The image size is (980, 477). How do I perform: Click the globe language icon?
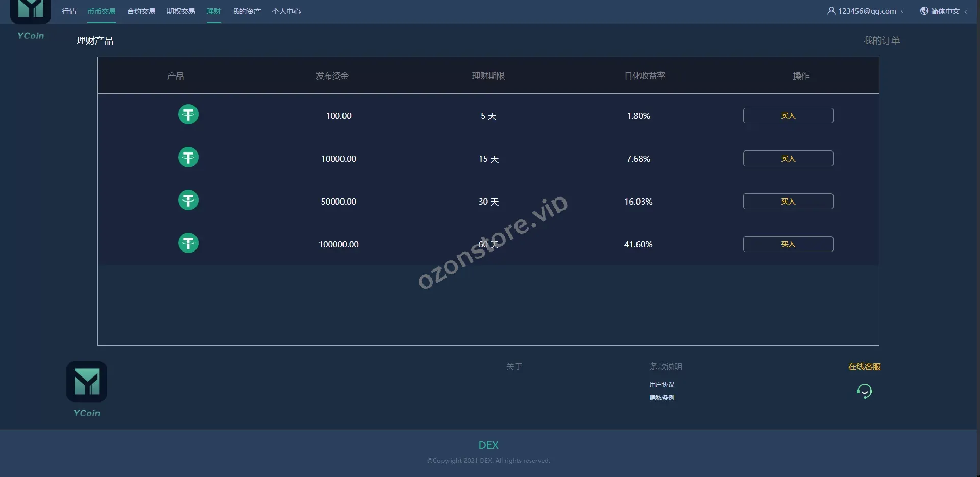[924, 11]
